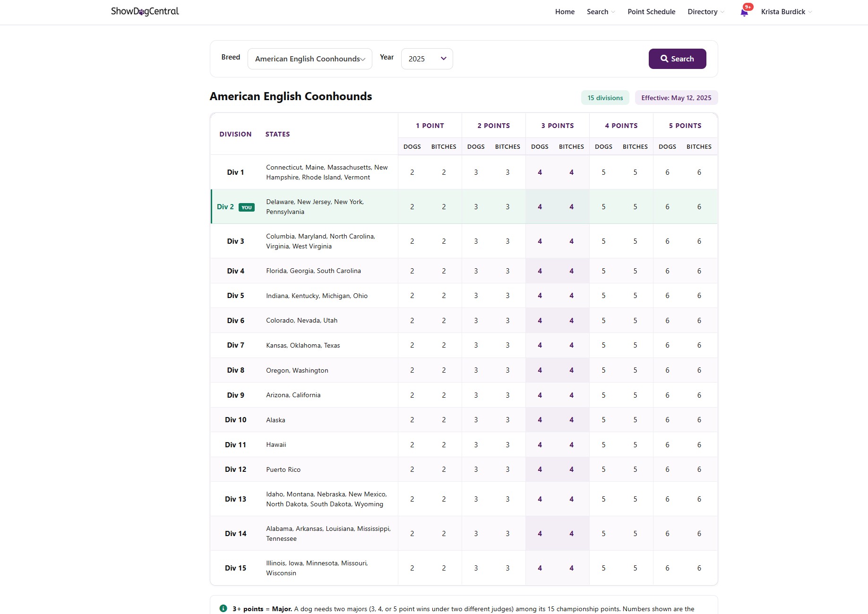
Task: Go to the Home page
Action: (x=565, y=11)
